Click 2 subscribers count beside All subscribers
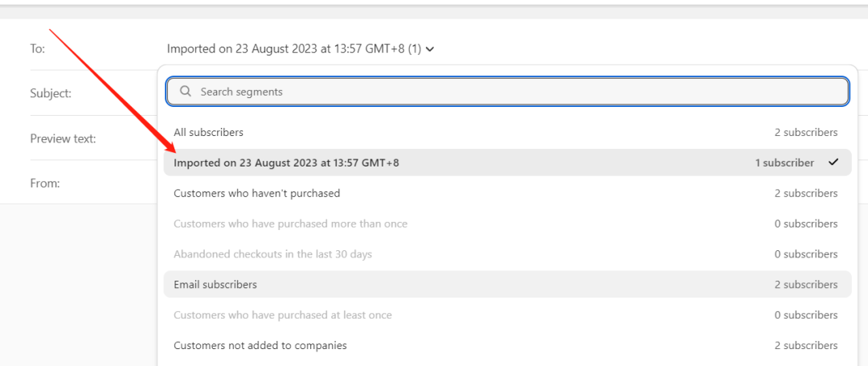The image size is (868, 366). click(806, 133)
